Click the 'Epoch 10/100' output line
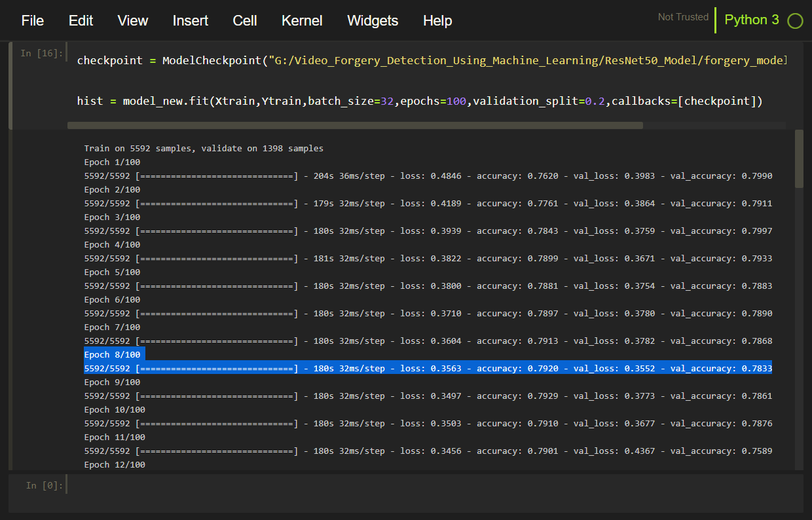This screenshot has width=812, height=520. click(115, 410)
